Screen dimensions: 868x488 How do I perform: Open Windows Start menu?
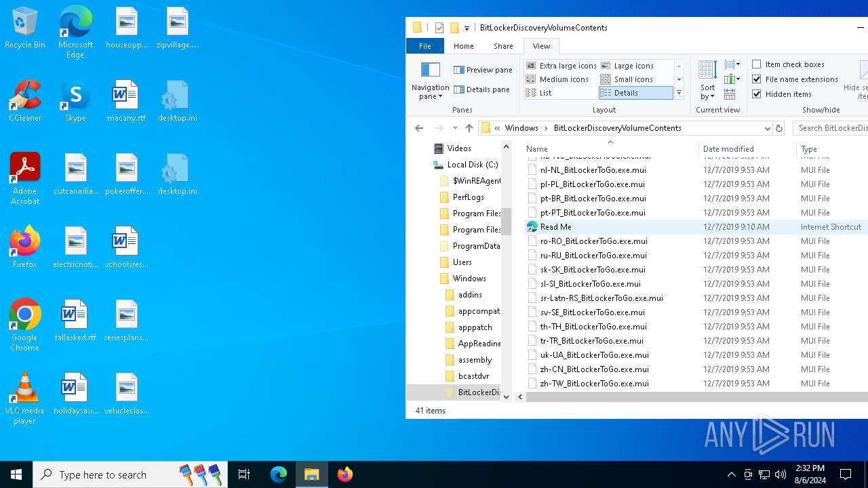pyautogui.click(x=16, y=474)
